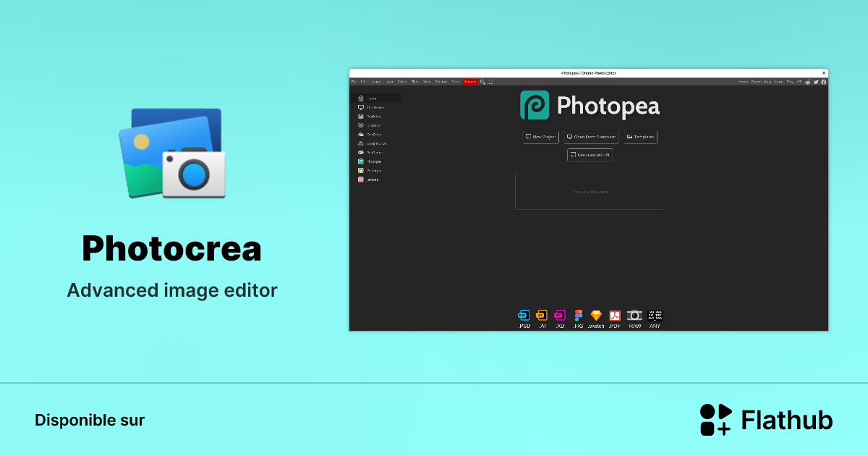
Task: Select Home in the sidebar
Action: click(x=373, y=98)
